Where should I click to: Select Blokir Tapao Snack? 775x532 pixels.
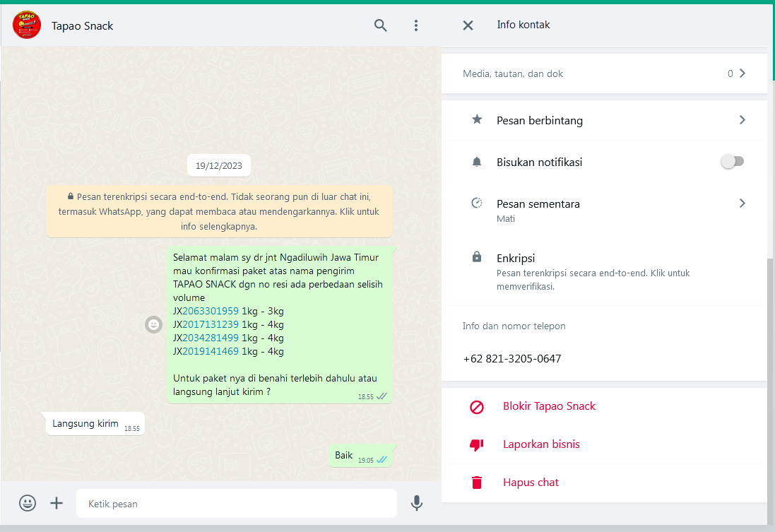(549, 406)
